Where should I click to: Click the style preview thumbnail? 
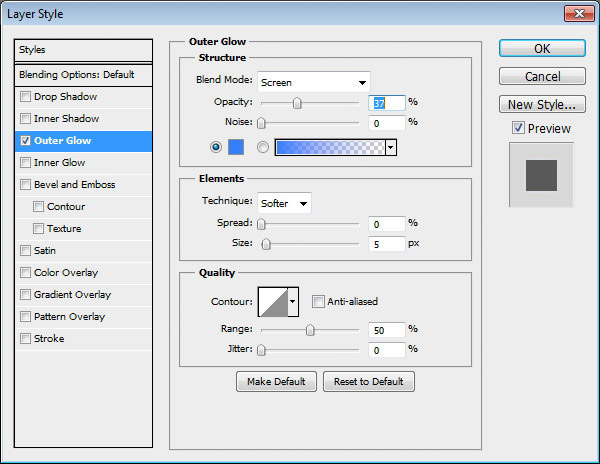(x=541, y=175)
